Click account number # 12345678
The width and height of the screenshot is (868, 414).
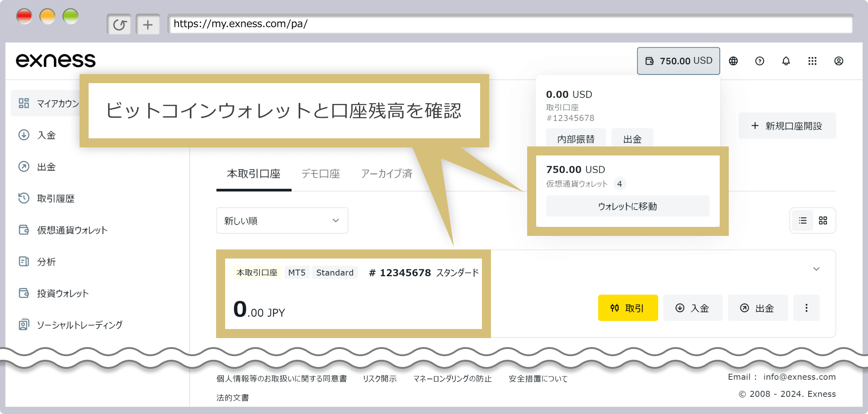[400, 273]
